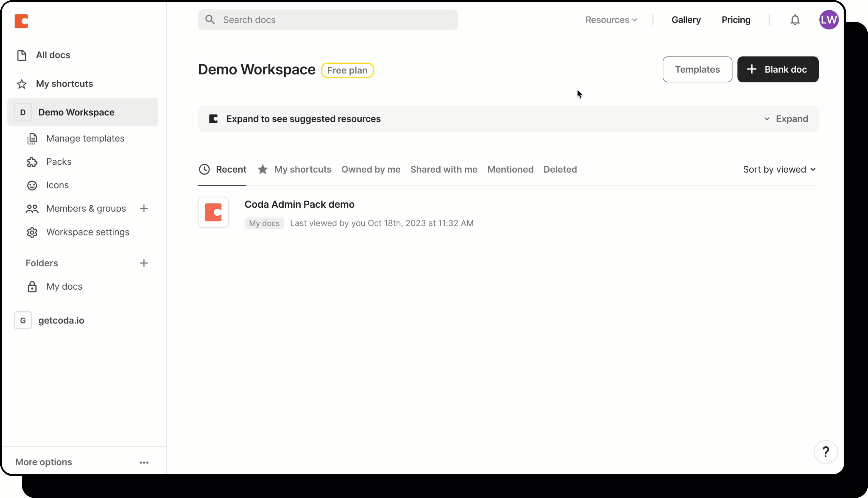The width and height of the screenshot is (868, 498).
Task: Add a new folder with the plus icon
Action: [x=144, y=263]
